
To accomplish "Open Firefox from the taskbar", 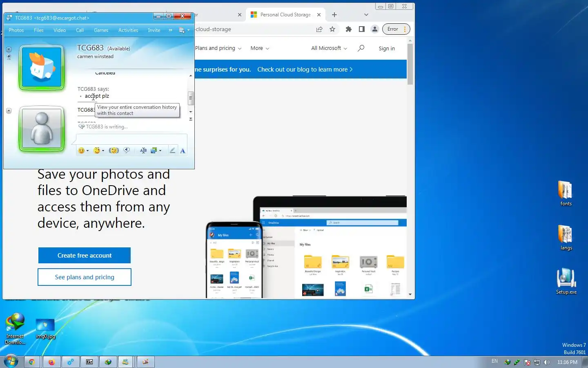I will pos(51,362).
